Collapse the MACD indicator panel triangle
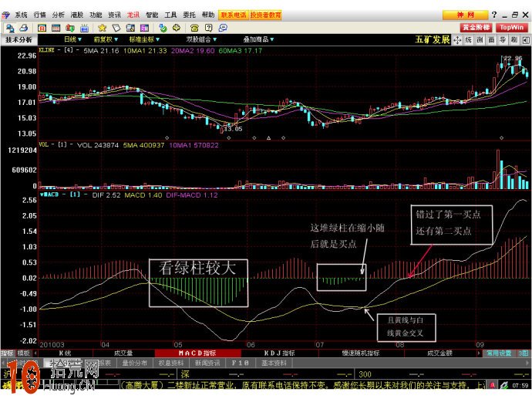Viewport: 532px width, 399px height. (42, 194)
